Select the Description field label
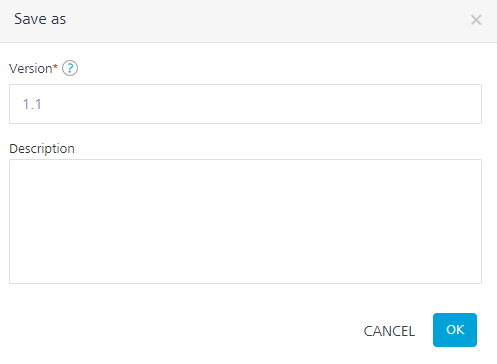Screen dimensions: 497x364 (42, 149)
